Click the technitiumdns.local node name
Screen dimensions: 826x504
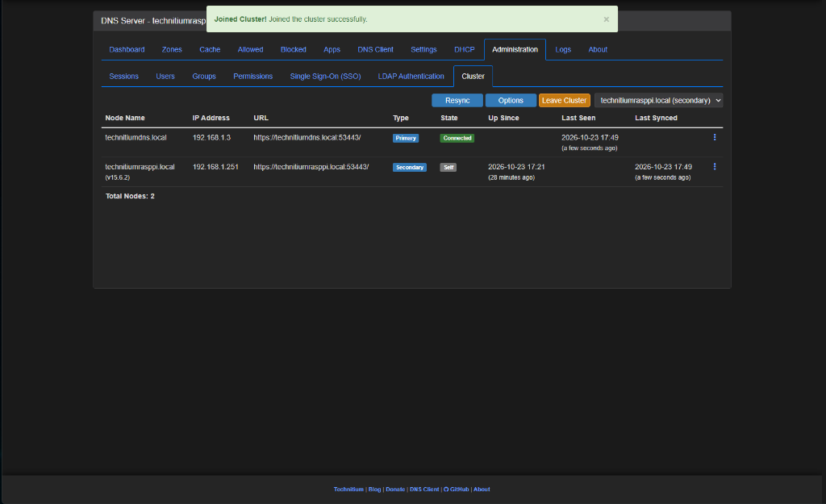tap(136, 137)
